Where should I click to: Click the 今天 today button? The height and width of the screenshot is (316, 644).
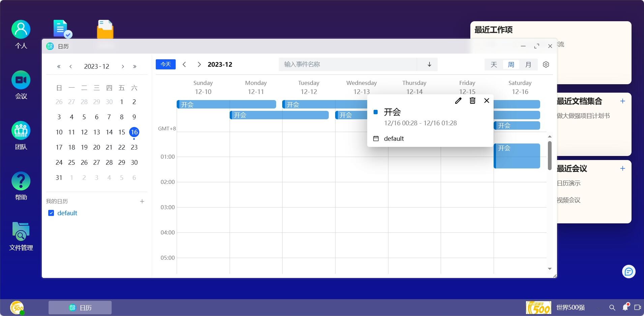166,64
